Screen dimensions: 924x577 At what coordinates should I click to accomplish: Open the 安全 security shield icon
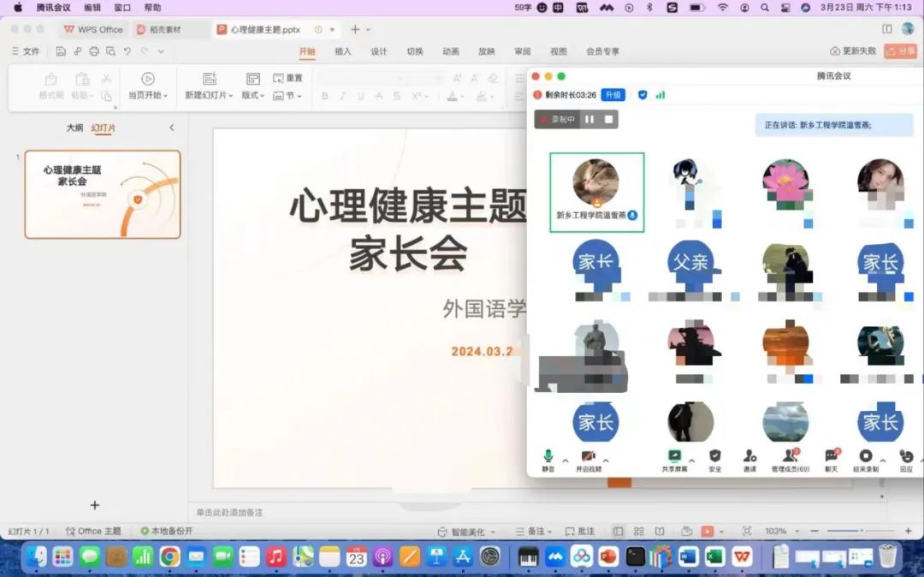coord(715,458)
